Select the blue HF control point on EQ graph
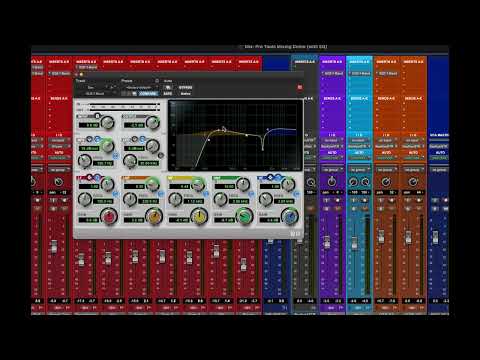The width and height of the screenshot is (480, 360). 267,129
